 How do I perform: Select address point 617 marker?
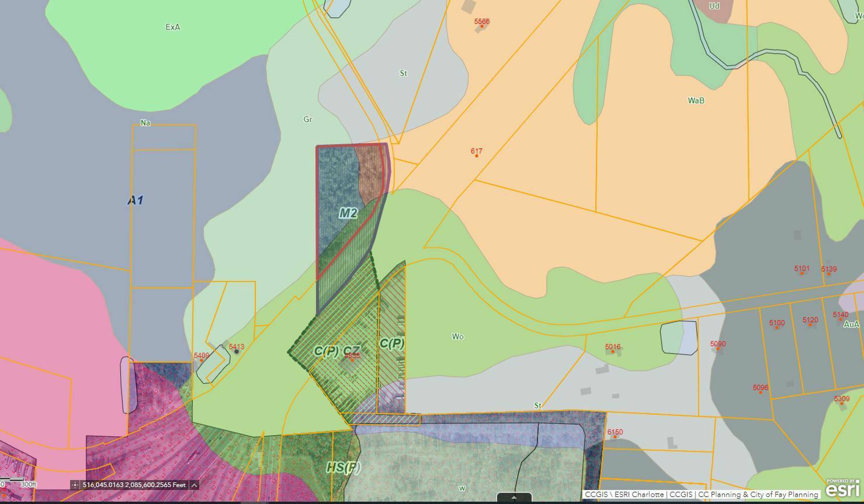tap(477, 156)
